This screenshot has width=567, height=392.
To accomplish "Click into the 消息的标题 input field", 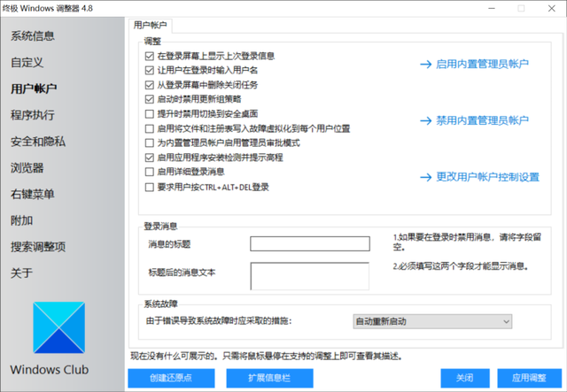I will tap(310, 244).
